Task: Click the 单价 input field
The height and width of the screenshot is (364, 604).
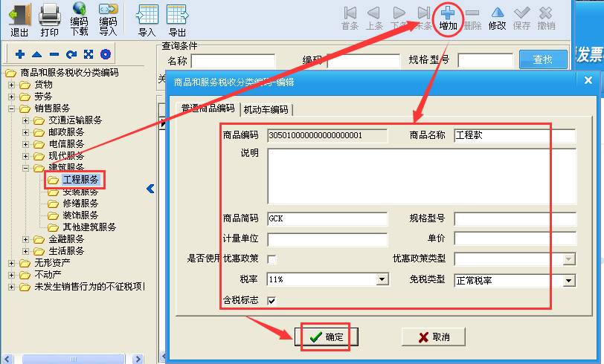Action: (515, 238)
